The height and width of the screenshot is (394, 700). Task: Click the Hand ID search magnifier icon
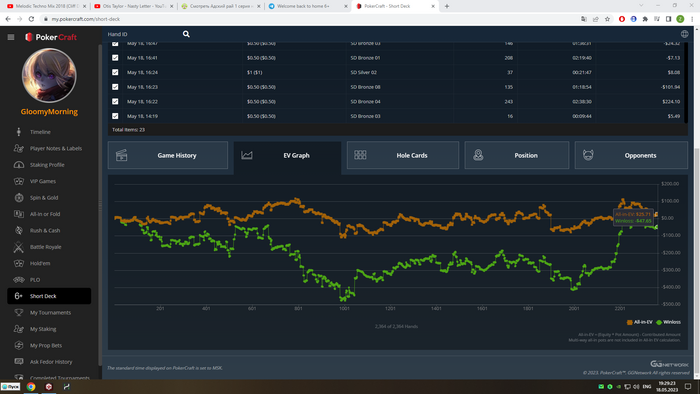point(186,34)
